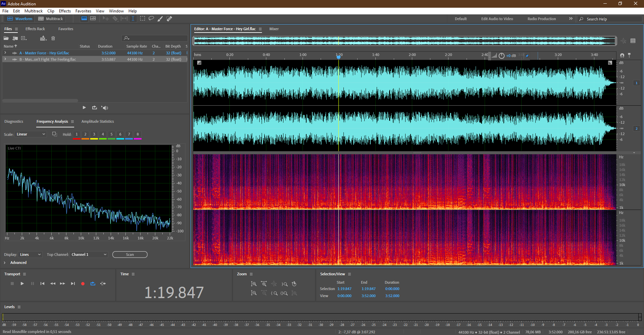The height and width of the screenshot is (335, 644).
Task: Click the View End time value
Action: (x=368, y=296)
